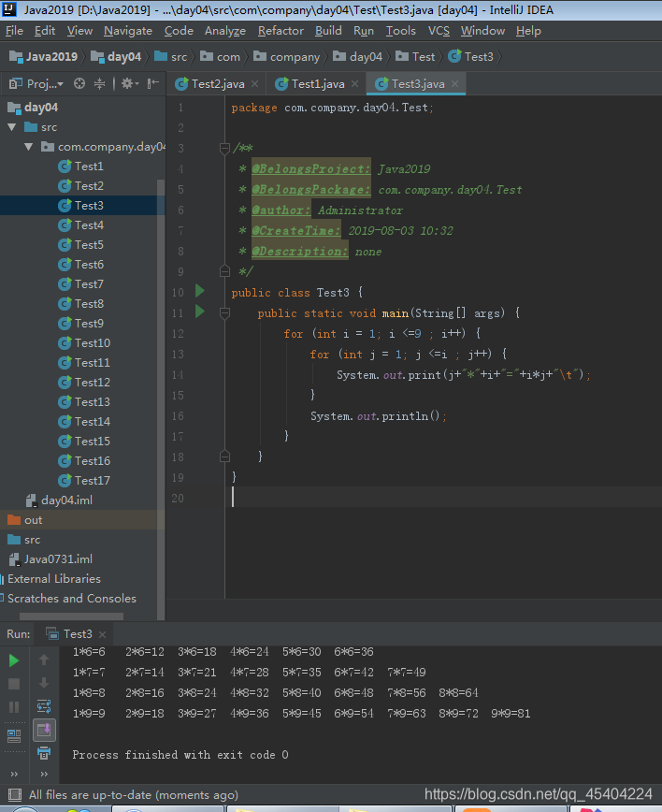Image resolution: width=662 pixels, height=812 pixels.
Task: Click day04 module breadcrumb next to Java2019
Action: pos(116,56)
